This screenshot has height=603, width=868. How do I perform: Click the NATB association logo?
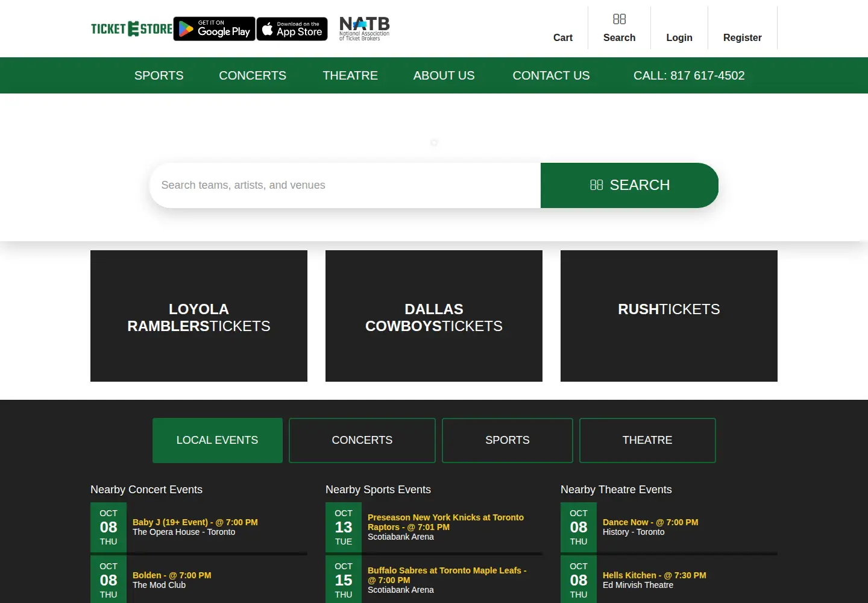pyautogui.click(x=365, y=29)
